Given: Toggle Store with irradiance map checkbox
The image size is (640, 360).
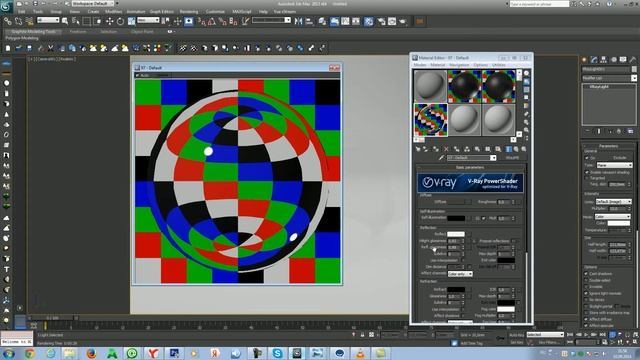Looking at the screenshot, I should tap(587, 313).
